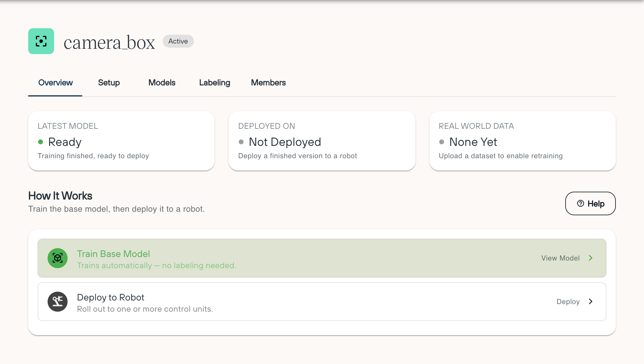The image size is (644, 364).
Task: Click the camera_box focus icon tile
Action: (x=41, y=41)
